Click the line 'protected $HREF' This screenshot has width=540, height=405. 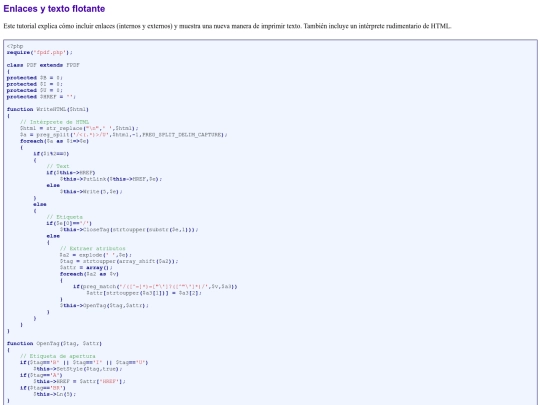[41, 97]
